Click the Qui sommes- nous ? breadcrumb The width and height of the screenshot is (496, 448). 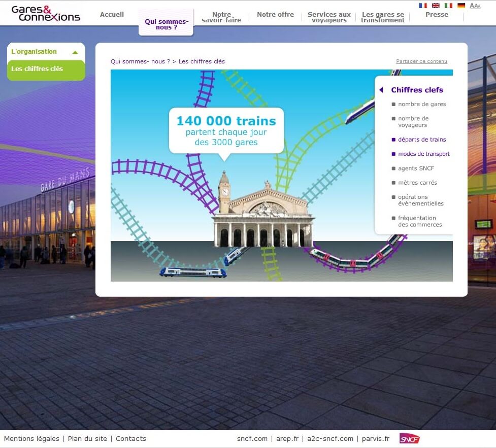[x=140, y=61]
